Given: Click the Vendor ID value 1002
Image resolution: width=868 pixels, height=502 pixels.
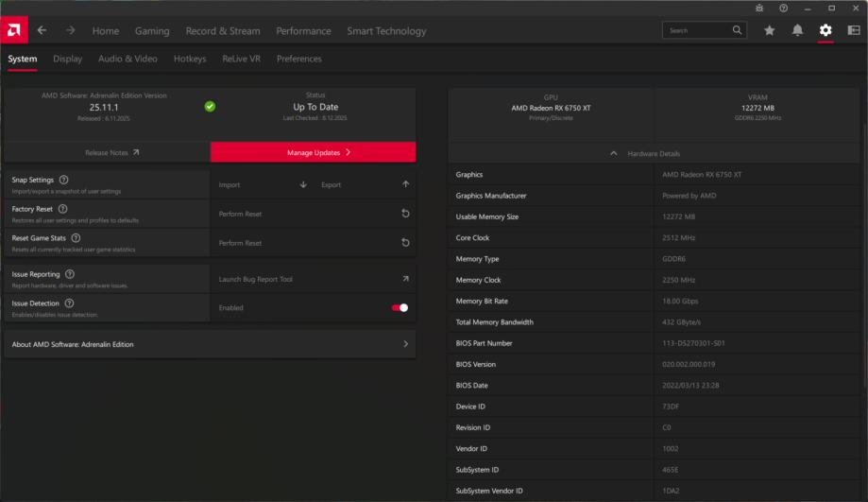Looking at the screenshot, I should 670,448.
